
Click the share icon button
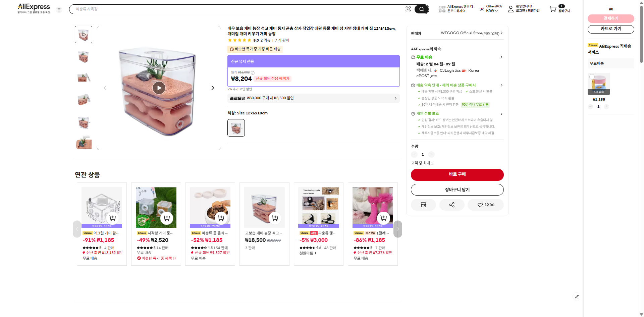452,205
